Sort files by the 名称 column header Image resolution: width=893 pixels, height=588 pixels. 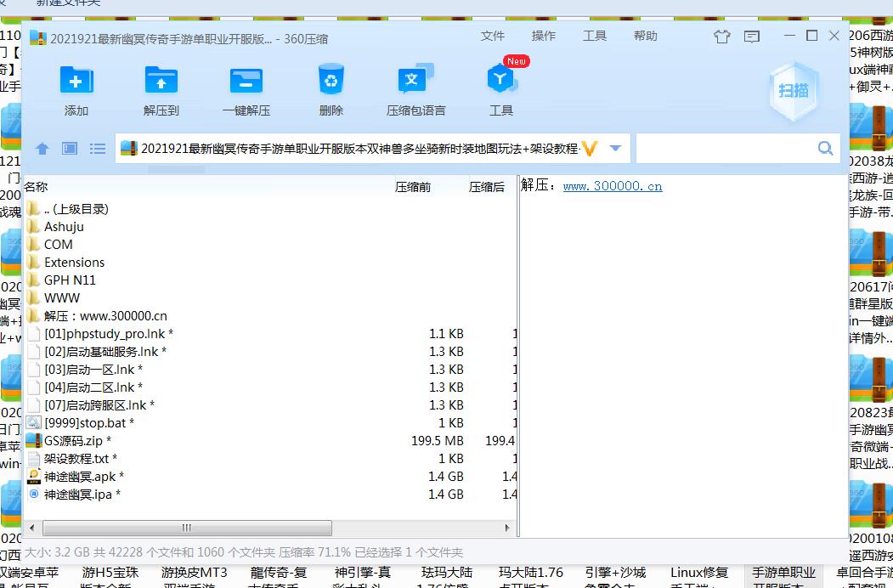tap(37, 187)
